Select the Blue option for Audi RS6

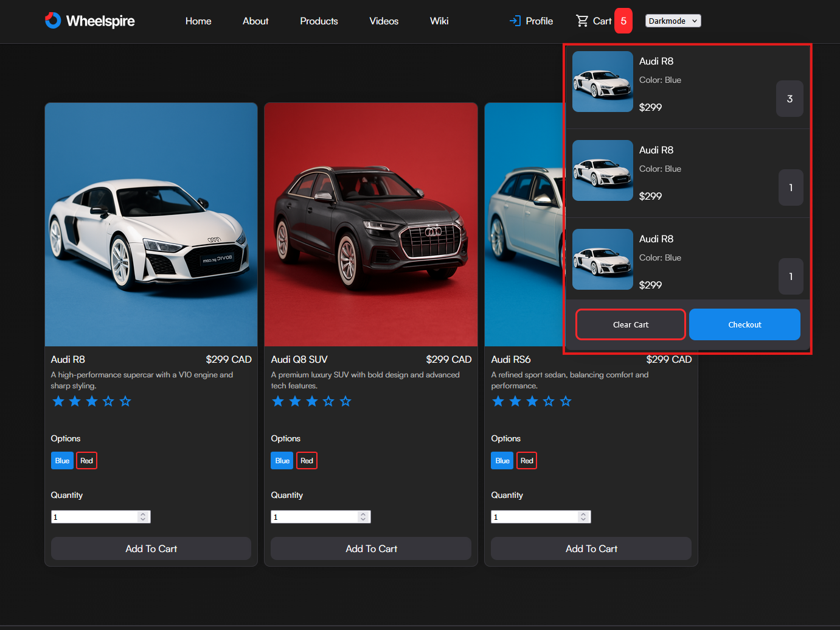pos(502,460)
